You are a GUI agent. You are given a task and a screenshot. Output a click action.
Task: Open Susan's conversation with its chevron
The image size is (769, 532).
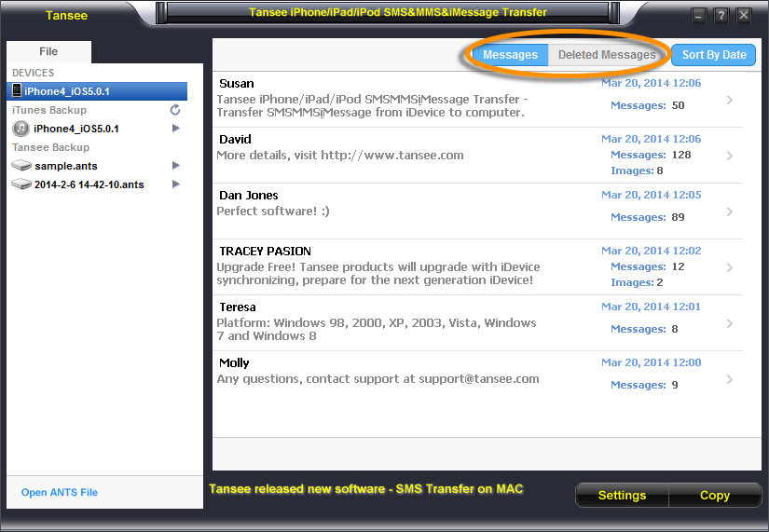tap(730, 100)
